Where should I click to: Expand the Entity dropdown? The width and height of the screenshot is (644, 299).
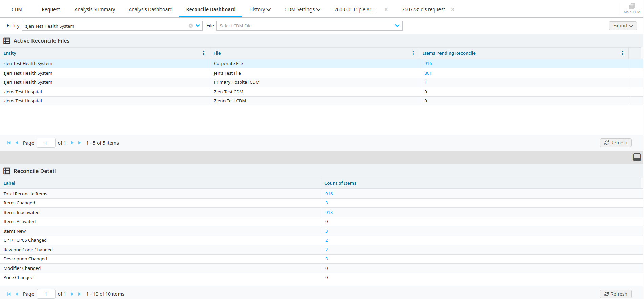tap(198, 26)
